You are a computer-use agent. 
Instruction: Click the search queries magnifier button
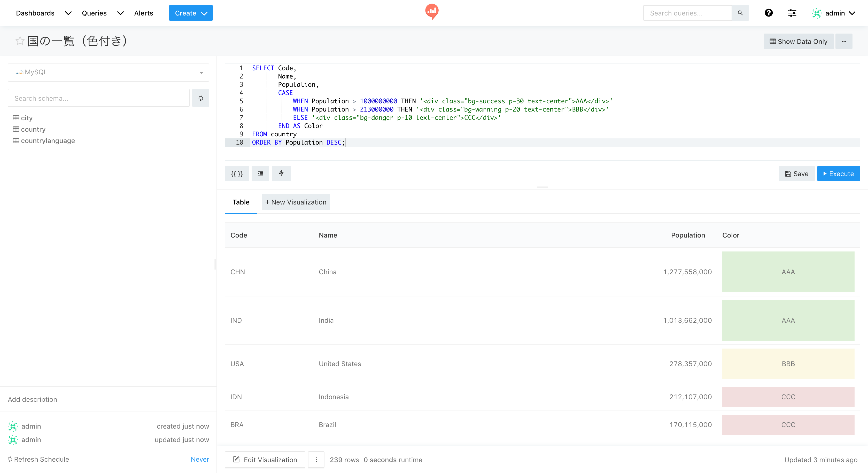(x=740, y=13)
